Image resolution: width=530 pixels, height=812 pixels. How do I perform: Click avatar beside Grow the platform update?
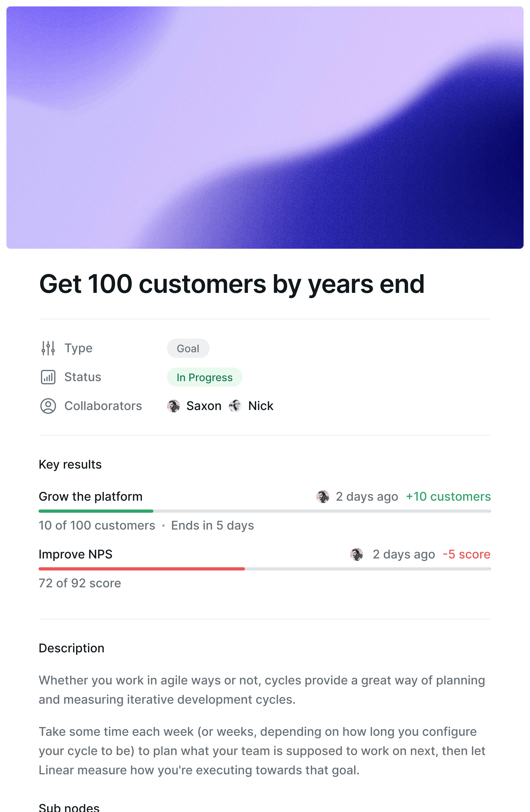tap(323, 497)
